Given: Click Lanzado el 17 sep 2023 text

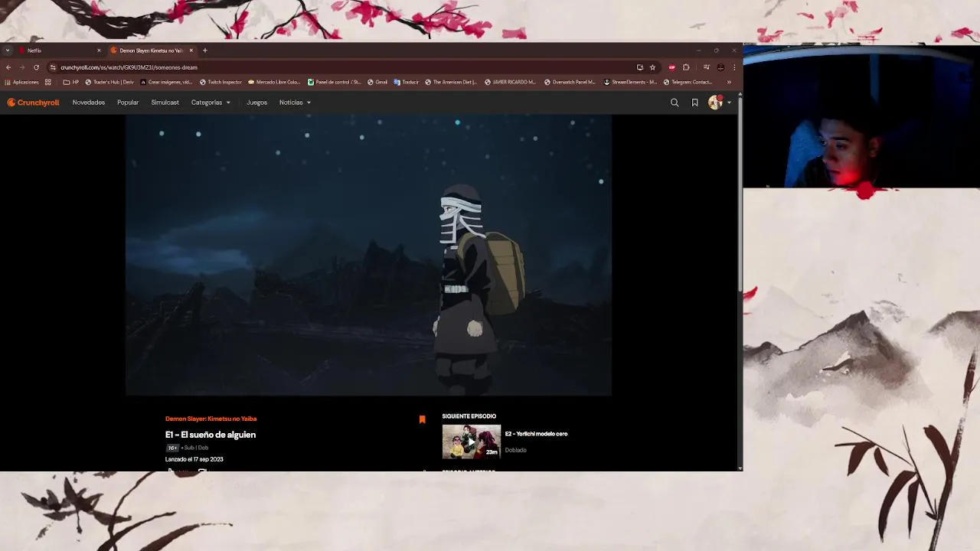Looking at the screenshot, I should (x=194, y=459).
